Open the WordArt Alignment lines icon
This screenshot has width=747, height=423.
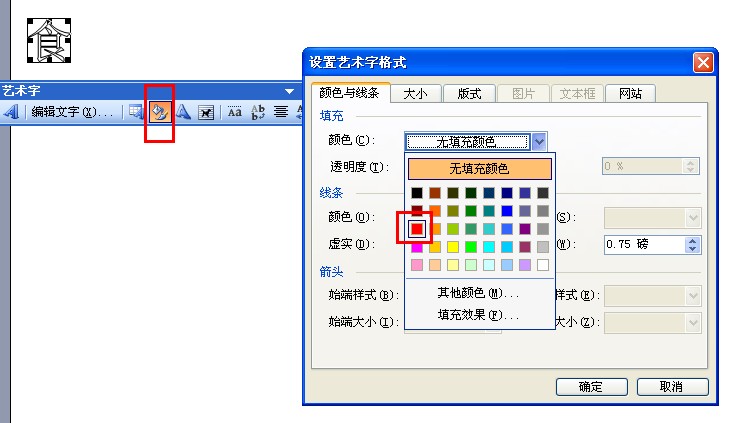click(281, 112)
